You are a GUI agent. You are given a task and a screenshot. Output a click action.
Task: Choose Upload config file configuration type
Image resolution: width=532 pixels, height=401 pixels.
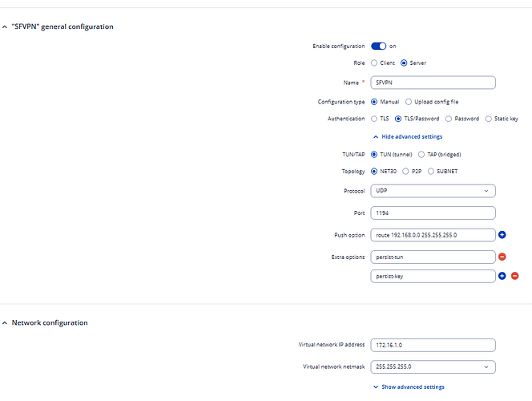409,102
